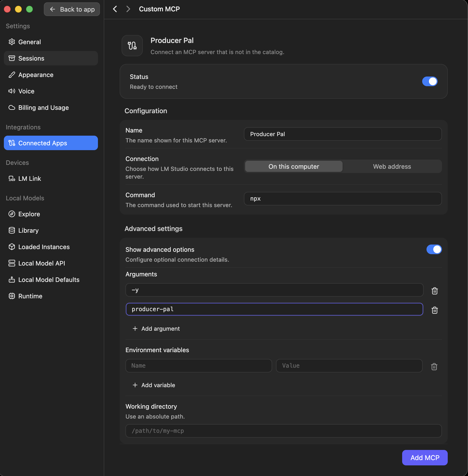Viewport: 468px width, 476px height.
Task: Remove the environment variable row via trash icon
Action: tap(434, 366)
